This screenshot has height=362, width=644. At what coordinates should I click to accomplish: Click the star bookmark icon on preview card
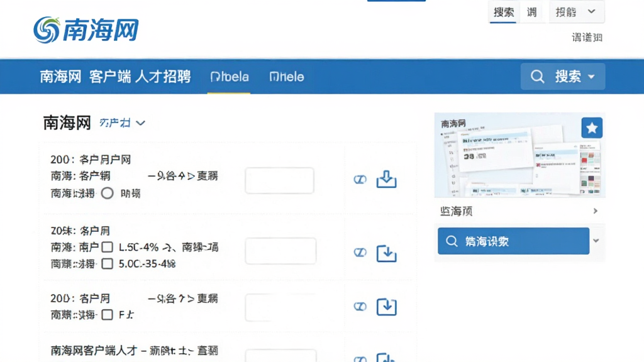pyautogui.click(x=592, y=128)
